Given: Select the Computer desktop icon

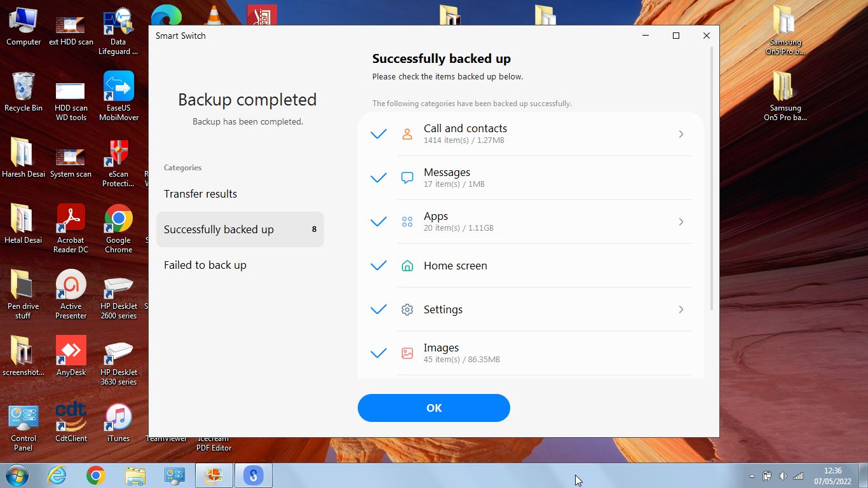Looking at the screenshot, I should pyautogui.click(x=24, y=27).
